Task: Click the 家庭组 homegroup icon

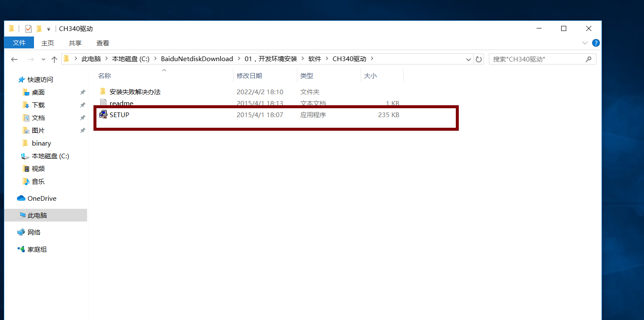Action: [x=21, y=249]
